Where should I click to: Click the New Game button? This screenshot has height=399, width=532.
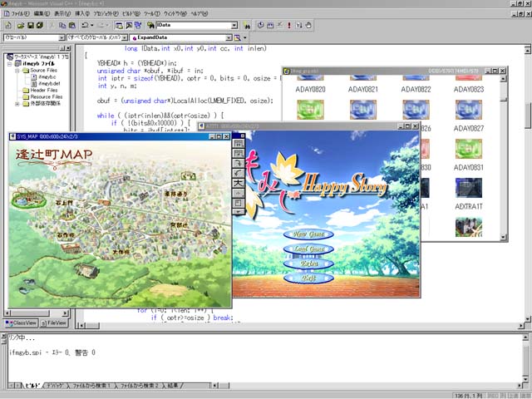click(309, 234)
